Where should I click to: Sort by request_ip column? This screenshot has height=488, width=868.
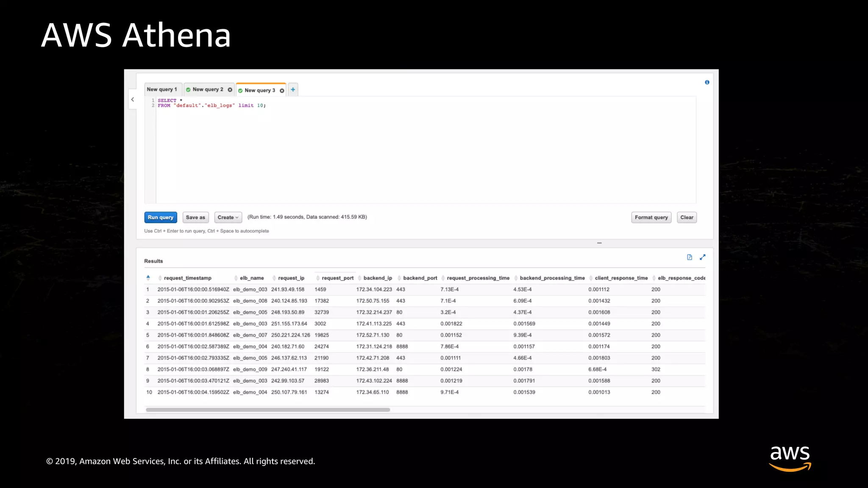tap(288, 278)
